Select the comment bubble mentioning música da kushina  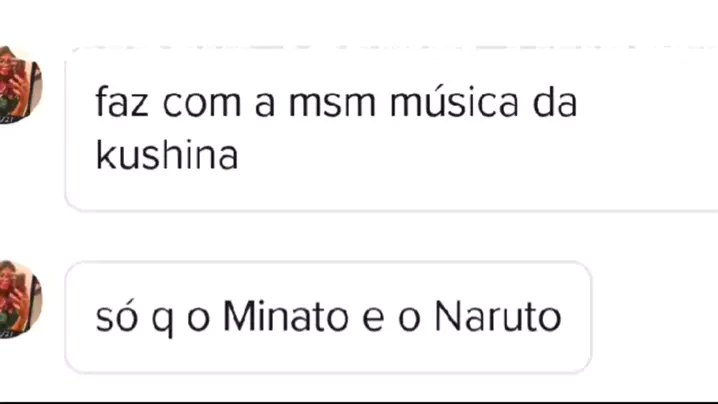point(392,129)
